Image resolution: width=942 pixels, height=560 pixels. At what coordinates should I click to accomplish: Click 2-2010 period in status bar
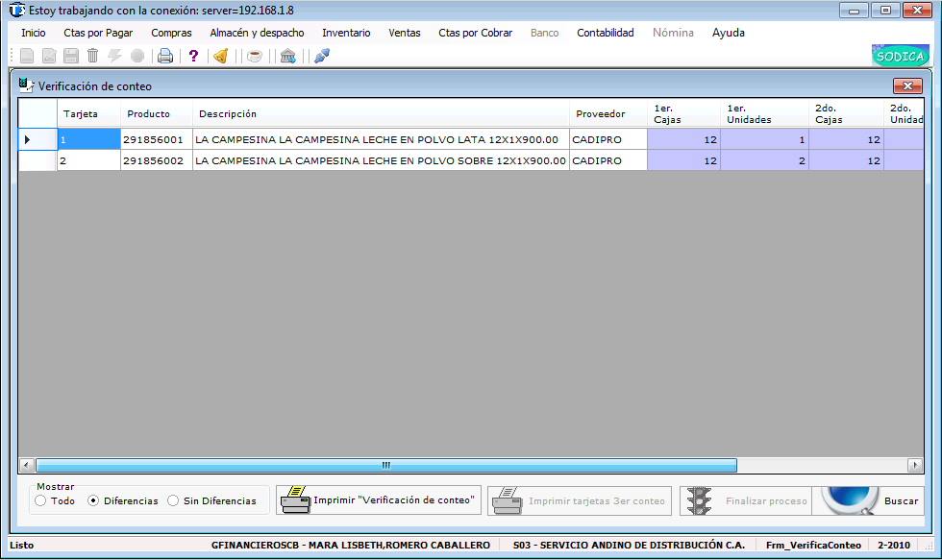pos(894,545)
